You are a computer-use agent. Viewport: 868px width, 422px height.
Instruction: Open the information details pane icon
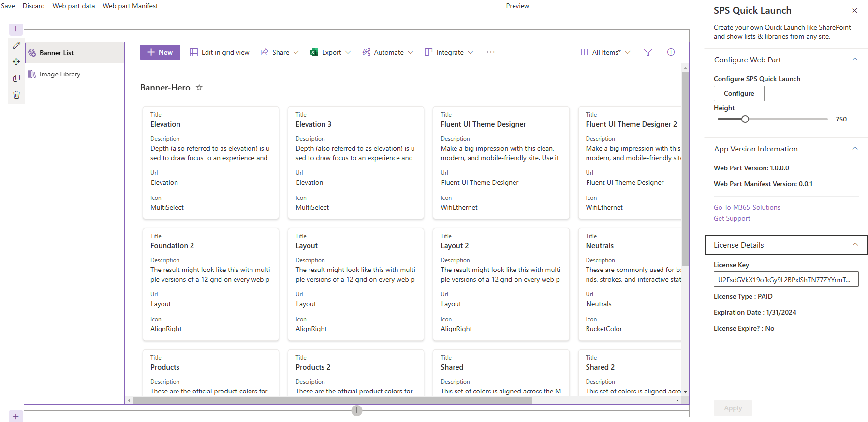click(x=671, y=52)
